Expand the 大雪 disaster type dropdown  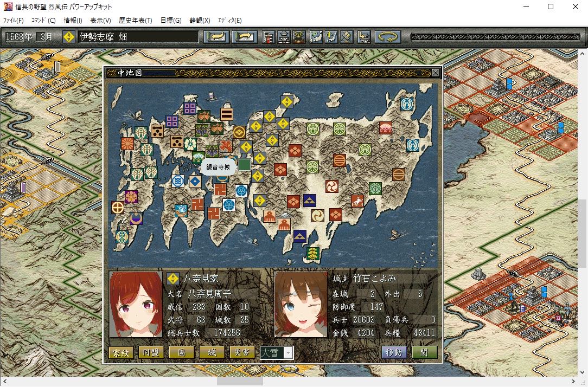tap(288, 353)
